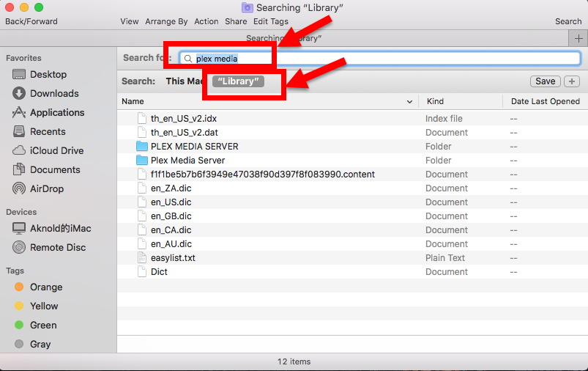This screenshot has width=588, height=371.
Task: Click the Remote Disc device icon
Action: coord(19,248)
